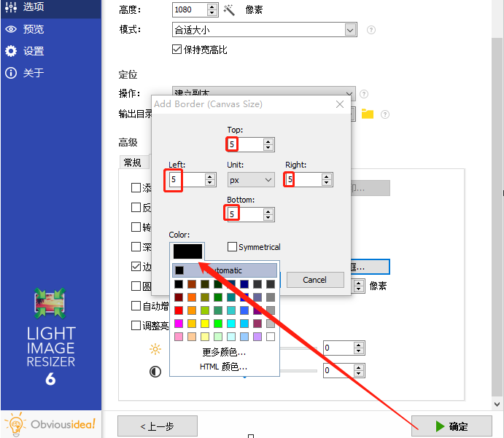Click the help icon beside the 操作 dropdown

point(363,94)
